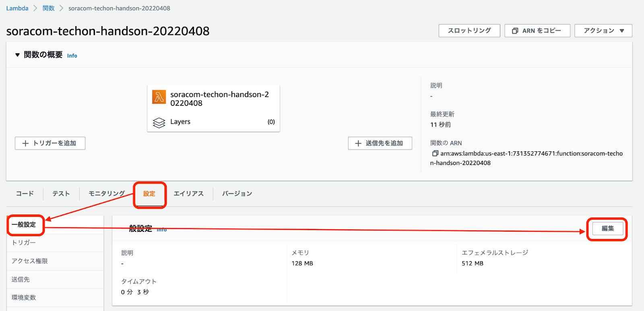Open the Lambda breadcrumb link
This screenshot has width=644, height=311.
click(x=17, y=8)
